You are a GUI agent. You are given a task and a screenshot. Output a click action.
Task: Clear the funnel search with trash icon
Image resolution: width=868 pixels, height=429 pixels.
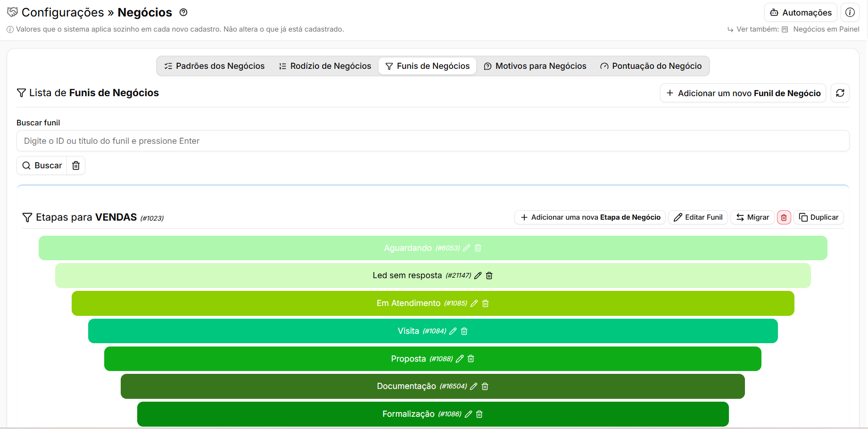pos(76,165)
